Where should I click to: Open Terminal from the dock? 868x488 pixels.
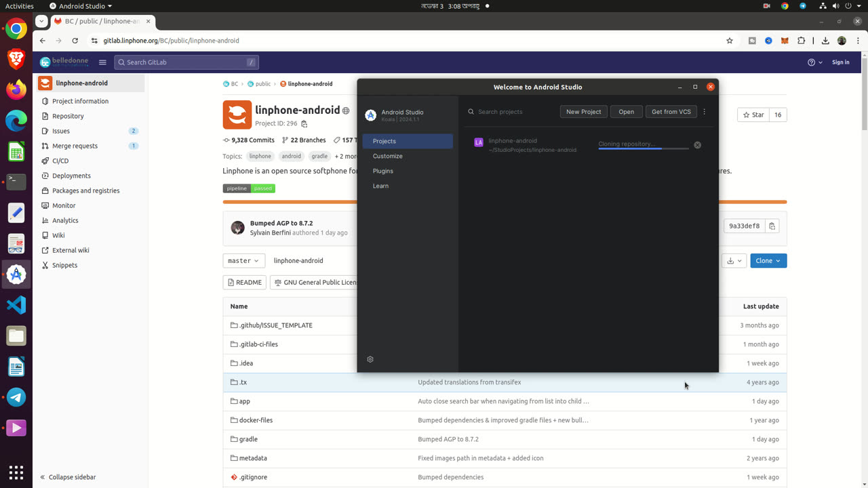pyautogui.click(x=16, y=182)
